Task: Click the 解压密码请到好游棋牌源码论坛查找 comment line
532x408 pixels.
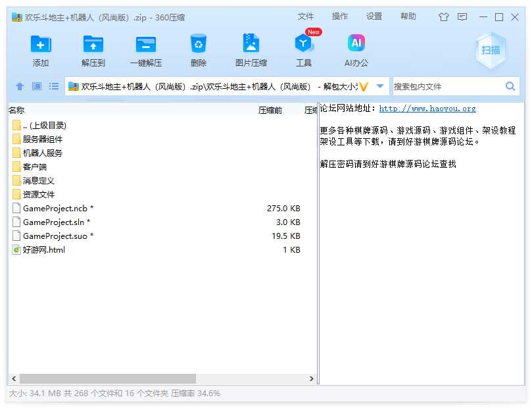Action: [x=388, y=165]
